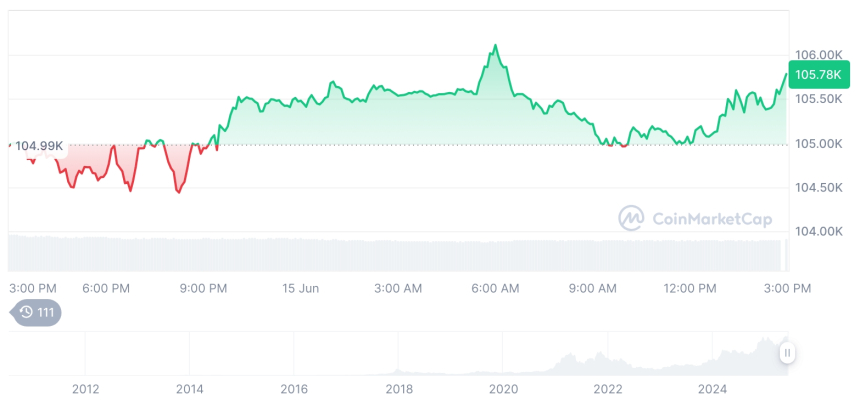Click the 15 Jun date label
This screenshot has width=860, height=401.
pyautogui.click(x=300, y=288)
